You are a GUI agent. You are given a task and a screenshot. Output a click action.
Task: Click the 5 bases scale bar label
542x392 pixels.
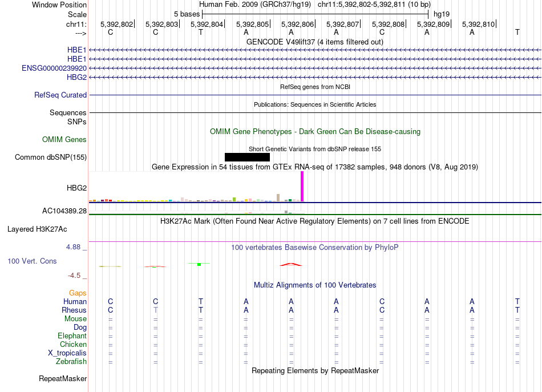[187, 14]
